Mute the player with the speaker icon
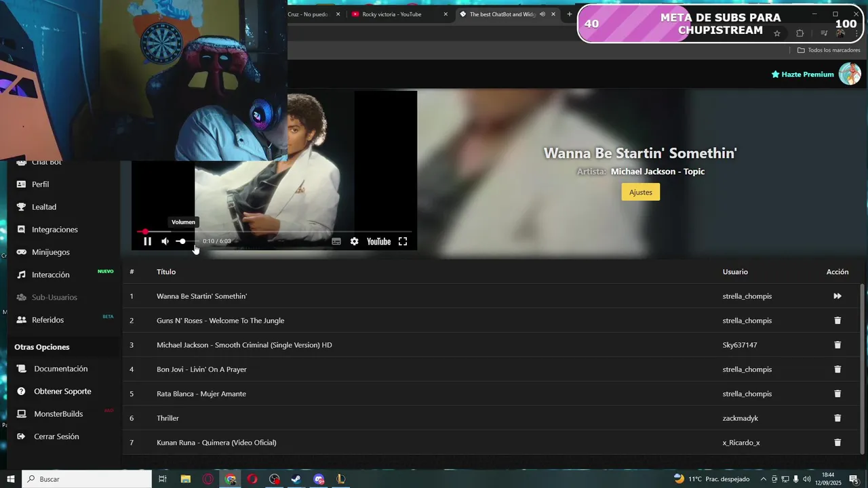The height and width of the screenshot is (488, 868). [x=165, y=241]
